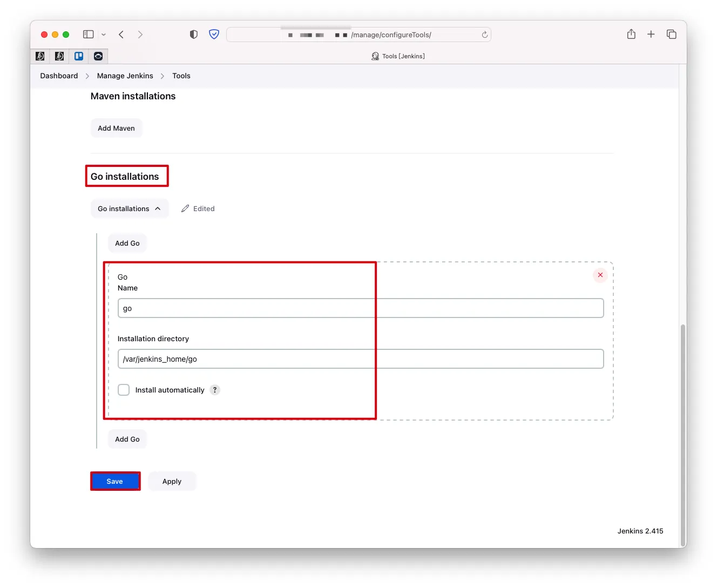Click the Add Maven button
Image resolution: width=717 pixels, height=588 pixels.
[x=116, y=129]
